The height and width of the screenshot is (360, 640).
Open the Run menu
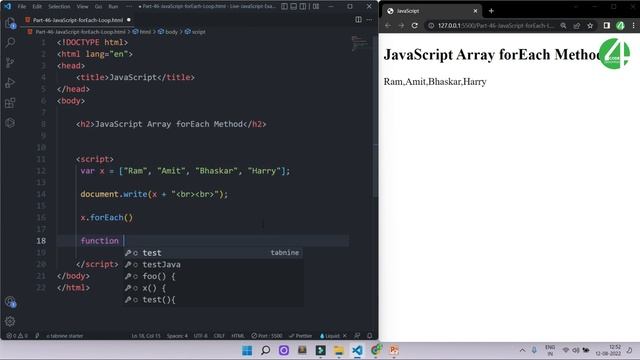[x=113, y=7]
